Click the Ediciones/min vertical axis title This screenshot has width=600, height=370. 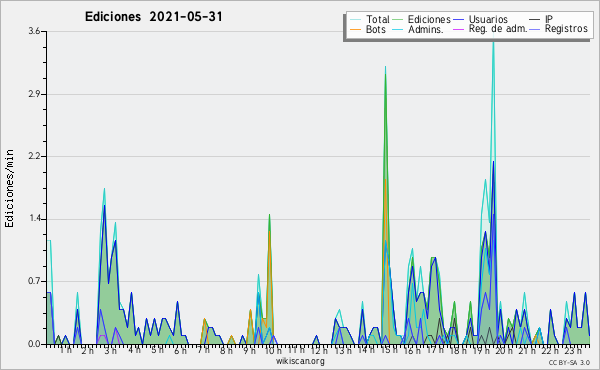(9, 188)
